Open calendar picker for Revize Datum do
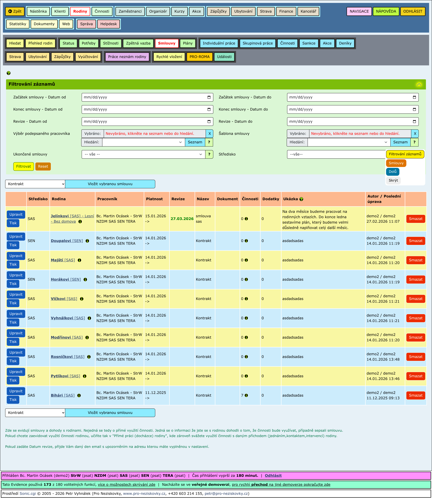This screenshot has height=504, width=432. tap(414, 122)
